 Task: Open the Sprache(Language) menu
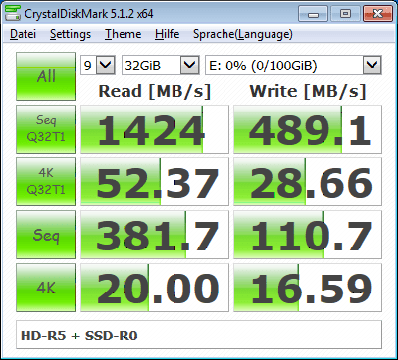(x=243, y=34)
